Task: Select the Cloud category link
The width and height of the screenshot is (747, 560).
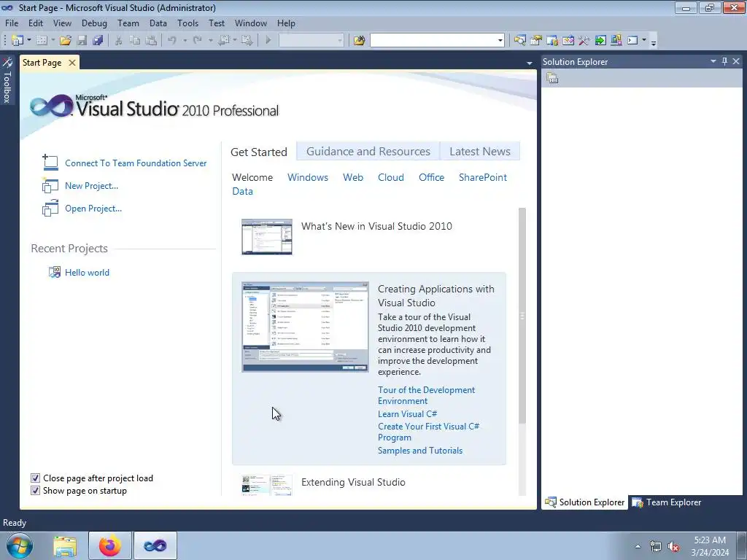Action: (x=391, y=177)
